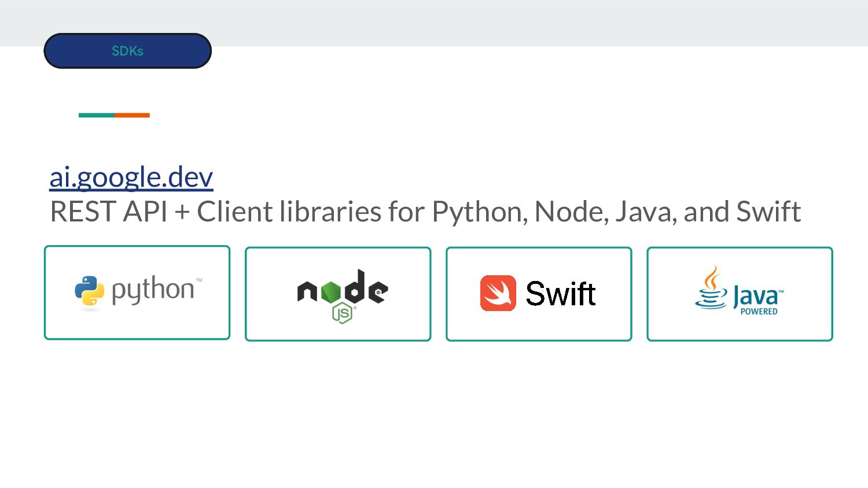The width and height of the screenshot is (868, 488).
Task: Click "REST API" in the subtitle
Action: [109, 212]
